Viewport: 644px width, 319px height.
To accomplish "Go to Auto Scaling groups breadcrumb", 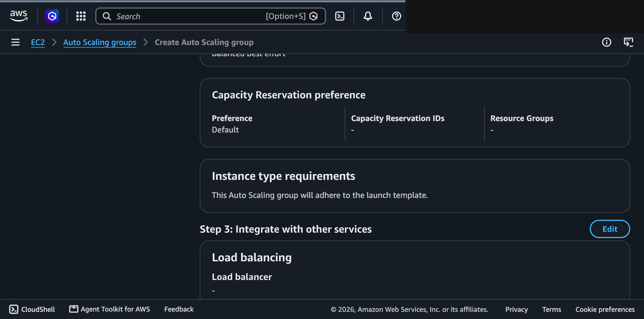I will [x=100, y=42].
